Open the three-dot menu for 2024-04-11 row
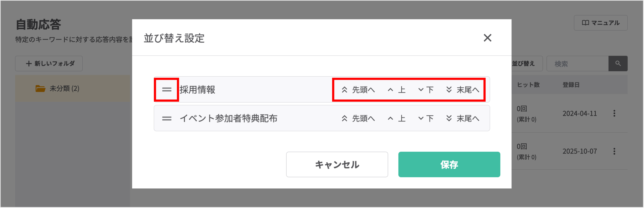644x208 pixels. click(614, 113)
